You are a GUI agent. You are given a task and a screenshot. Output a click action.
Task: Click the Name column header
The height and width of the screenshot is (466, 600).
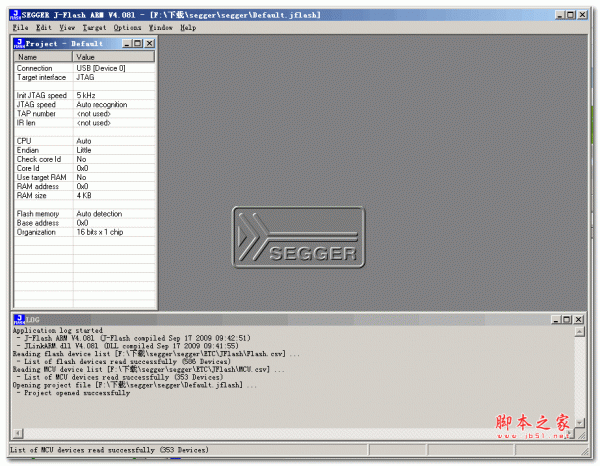pyautogui.click(x=43, y=57)
